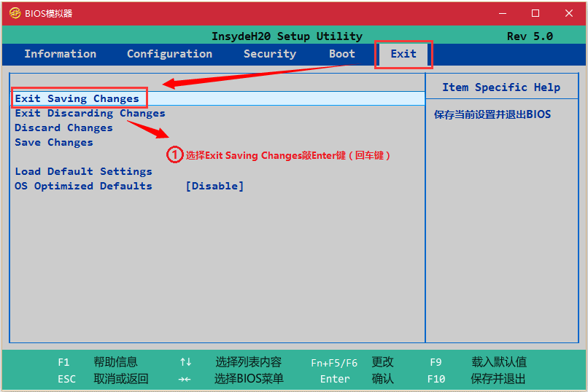This screenshot has height=392, width=588.
Task: Open the Information tab
Action: pos(60,54)
